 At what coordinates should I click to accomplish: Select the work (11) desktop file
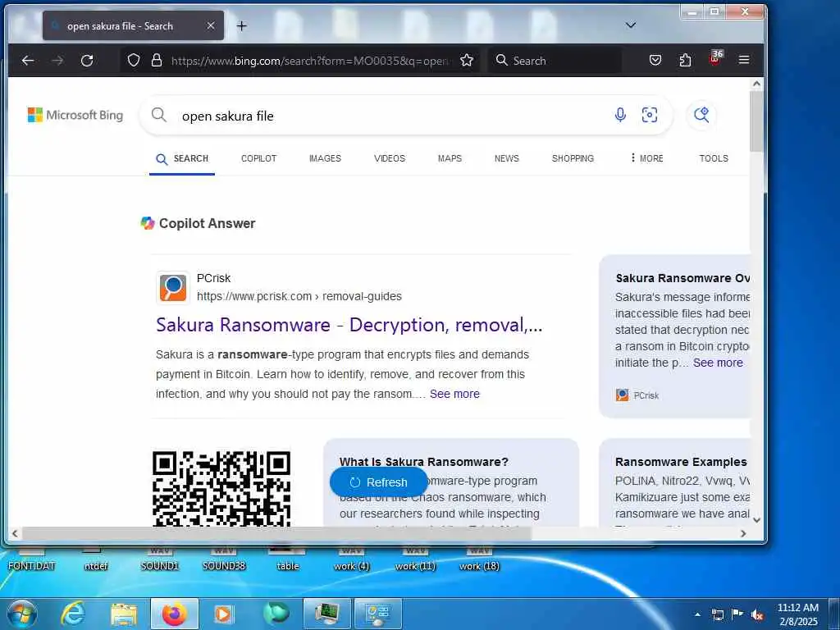[x=415, y=559]
